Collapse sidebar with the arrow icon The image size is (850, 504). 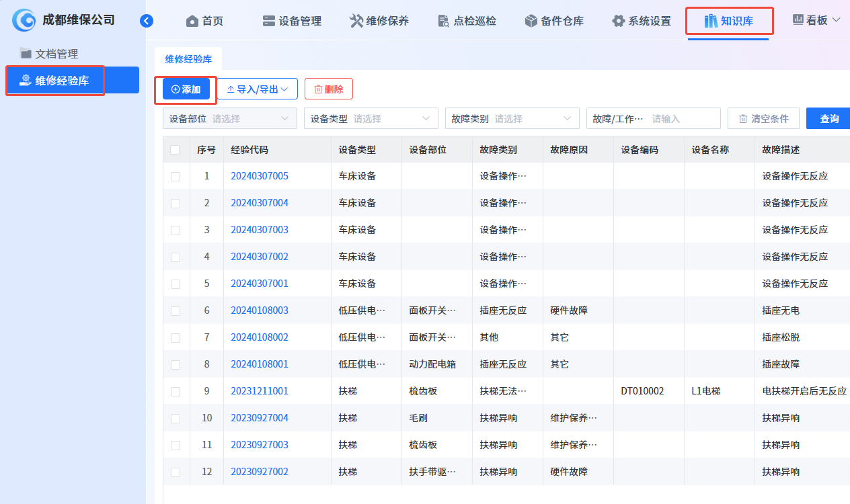[x=147, y=21]
